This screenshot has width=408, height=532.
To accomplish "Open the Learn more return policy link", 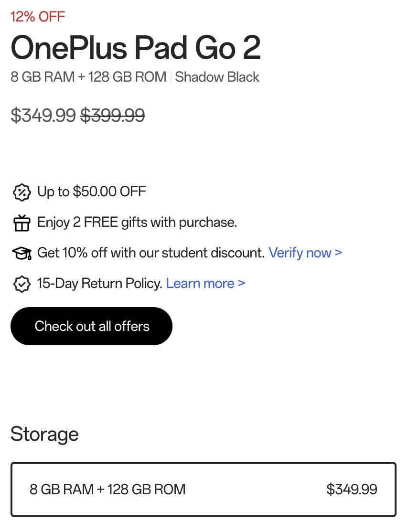I will (205, 283).
